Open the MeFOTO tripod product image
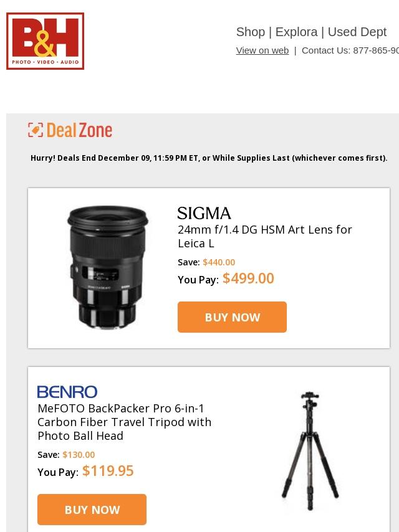 pyautogui.click(x=310, y=451)
